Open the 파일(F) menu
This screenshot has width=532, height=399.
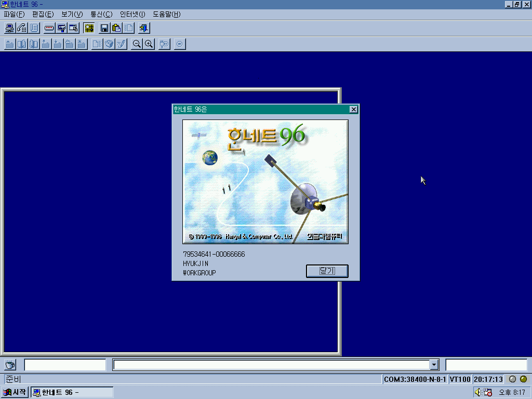click(14, 14)
